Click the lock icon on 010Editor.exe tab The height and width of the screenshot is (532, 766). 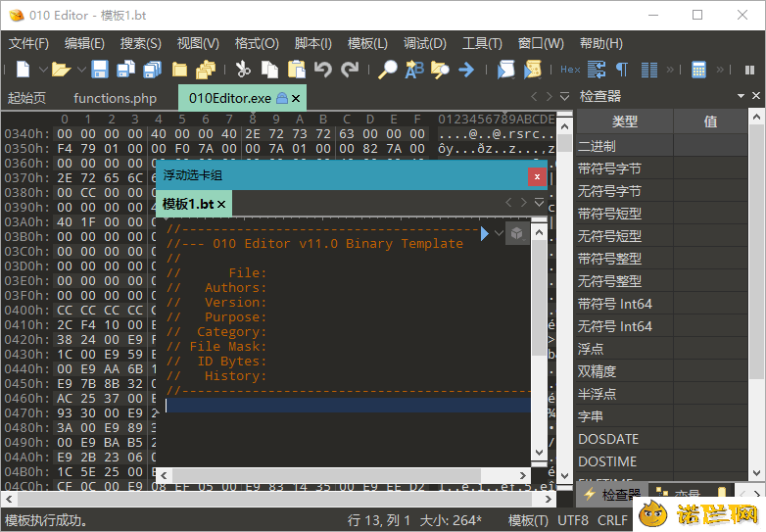point(282,98)
